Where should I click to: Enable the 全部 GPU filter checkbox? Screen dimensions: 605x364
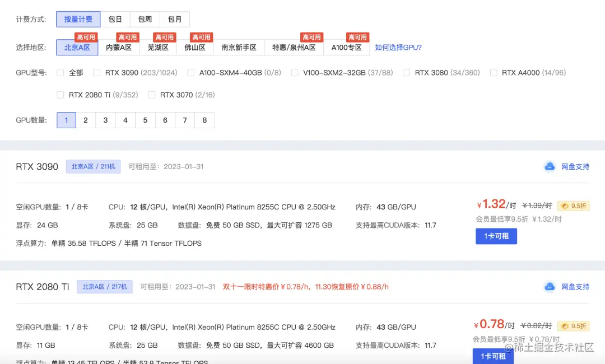60,72
